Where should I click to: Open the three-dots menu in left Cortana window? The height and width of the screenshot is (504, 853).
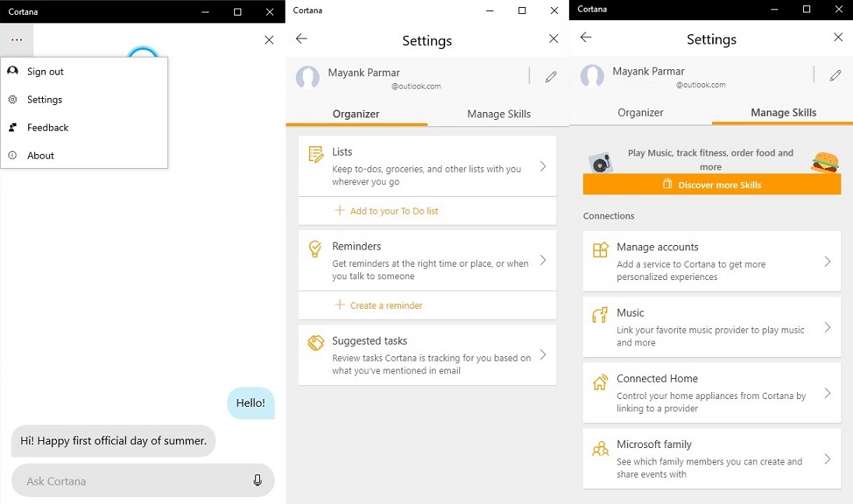[x=17, y=40]
